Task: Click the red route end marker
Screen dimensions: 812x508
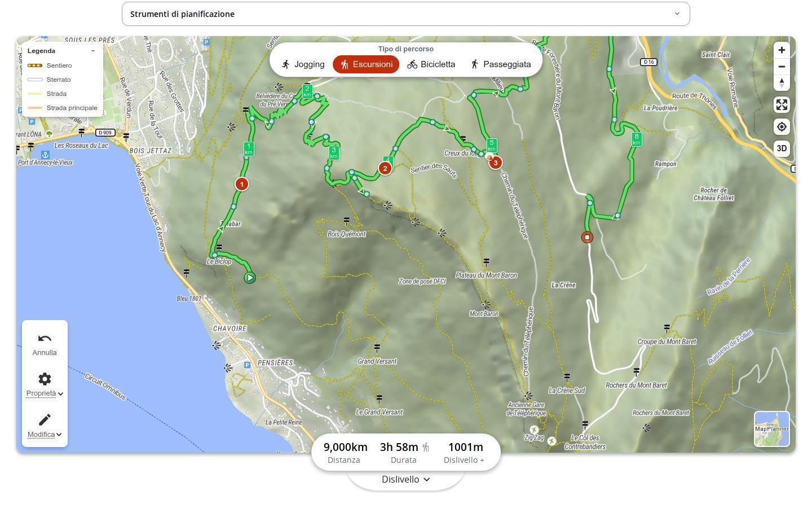Action: coord(587,237)
